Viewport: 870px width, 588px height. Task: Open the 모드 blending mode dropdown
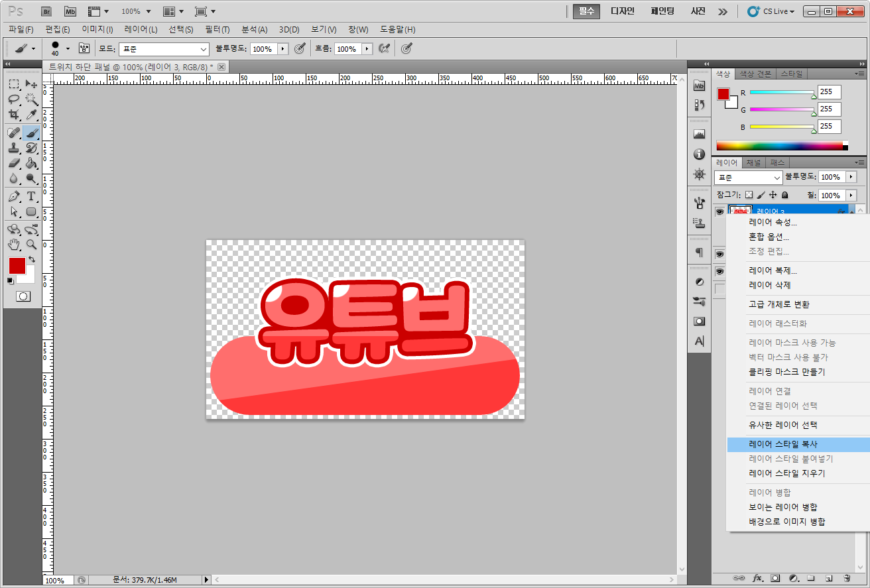pyautogui.click(x=164, y=49)
